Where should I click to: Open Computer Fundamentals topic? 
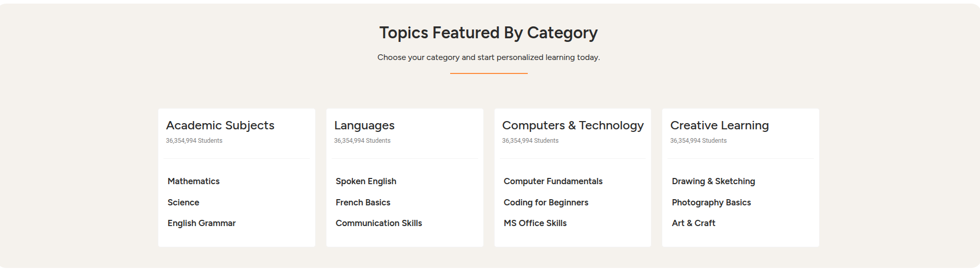[553, 181]
